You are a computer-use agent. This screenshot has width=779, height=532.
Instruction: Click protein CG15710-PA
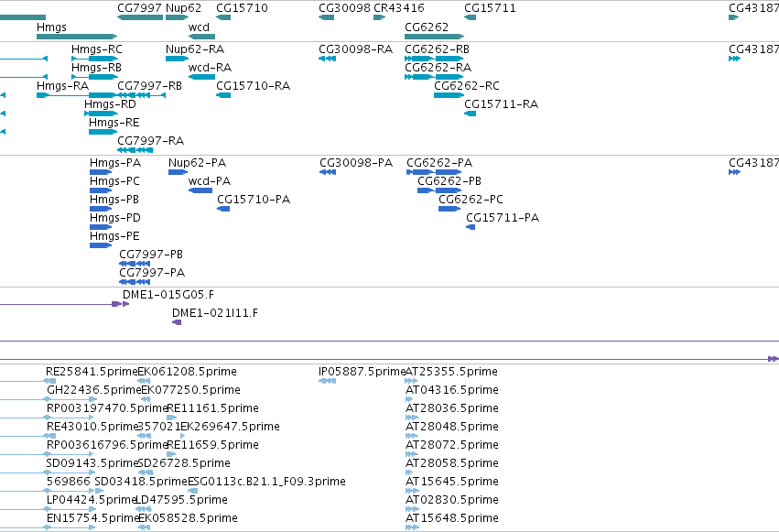coord(223,209)
